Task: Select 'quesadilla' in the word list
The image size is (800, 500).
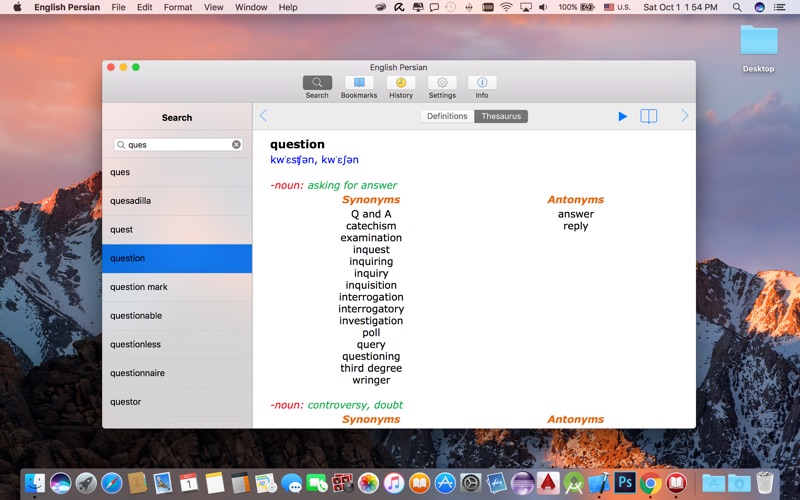Action: point(177,201)
